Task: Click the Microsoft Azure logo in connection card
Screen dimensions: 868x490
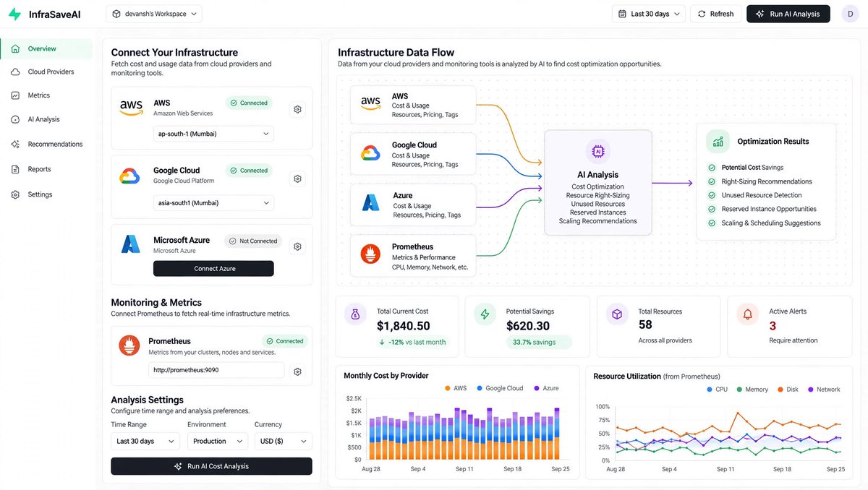Action: (130, 244)
